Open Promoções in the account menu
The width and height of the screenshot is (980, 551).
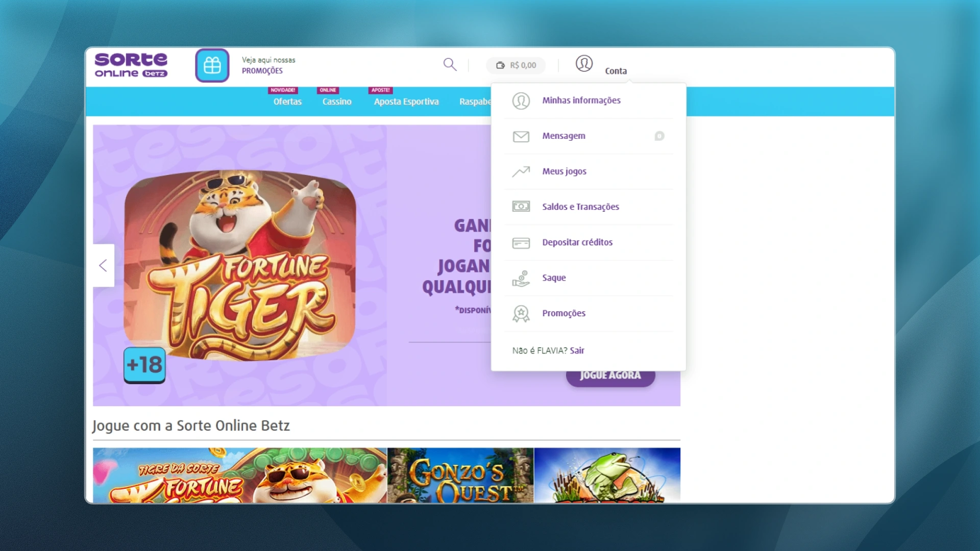tap(589, 313)
